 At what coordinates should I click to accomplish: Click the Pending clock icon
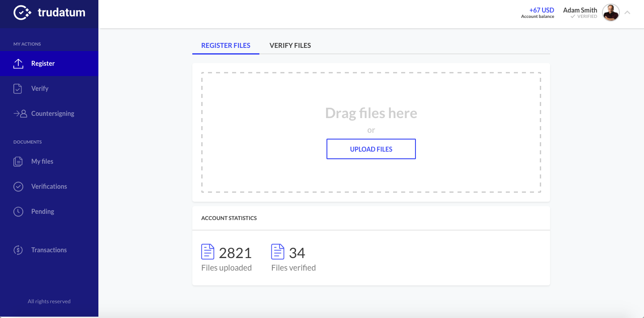click(18, 212)
